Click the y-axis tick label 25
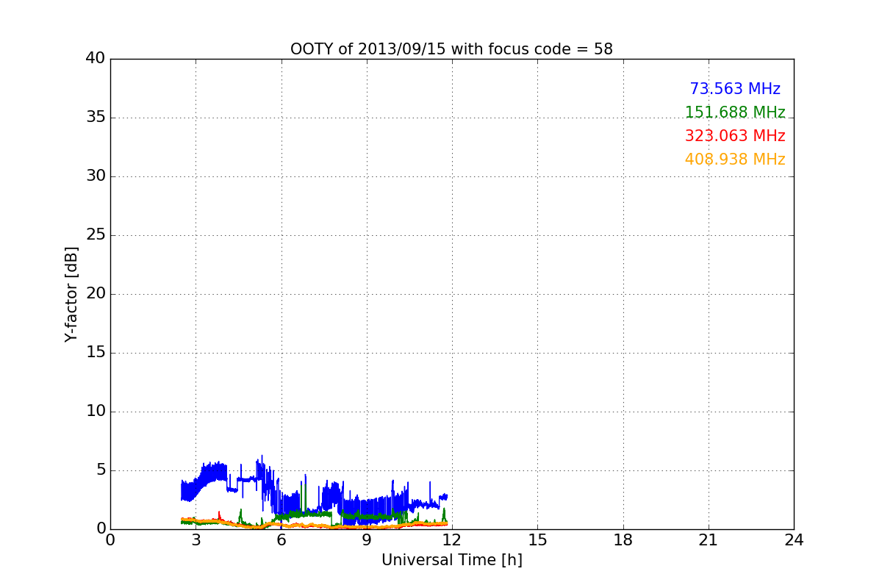Image resolution: width=882 pixels, height=588 pixels. pyautogui.click(x=96, y=235)
